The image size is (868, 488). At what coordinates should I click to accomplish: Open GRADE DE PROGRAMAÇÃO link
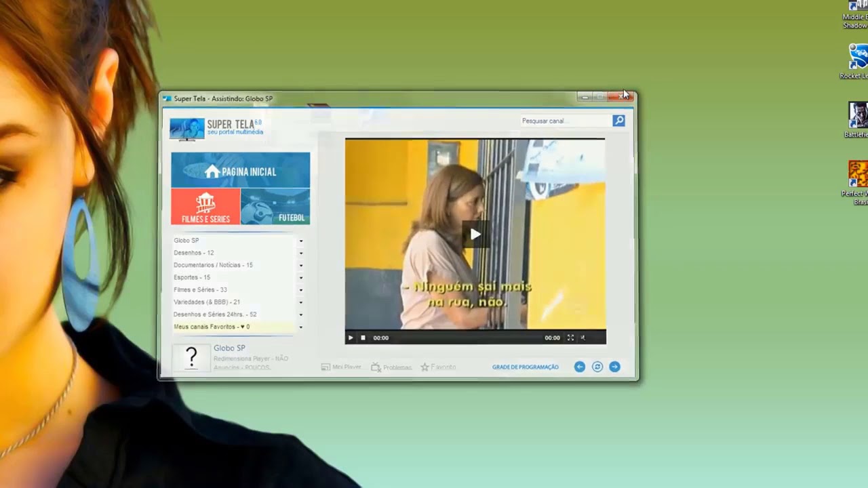[526, 367]
